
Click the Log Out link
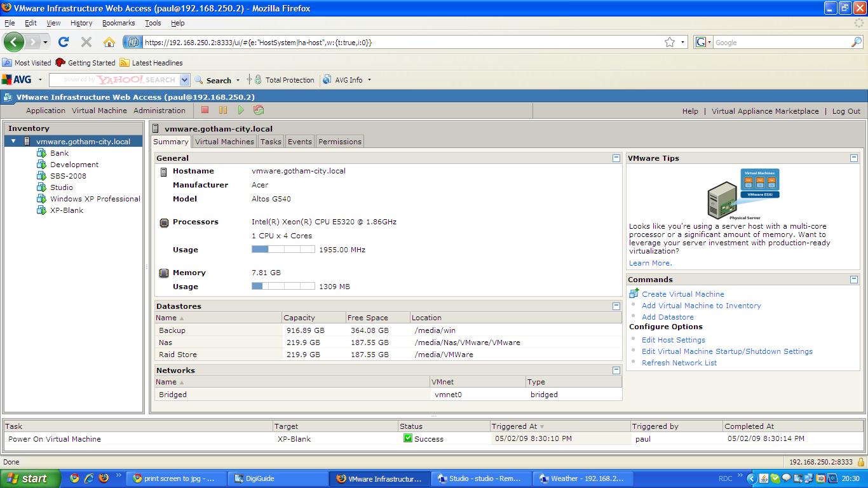[x=846, y=111]
